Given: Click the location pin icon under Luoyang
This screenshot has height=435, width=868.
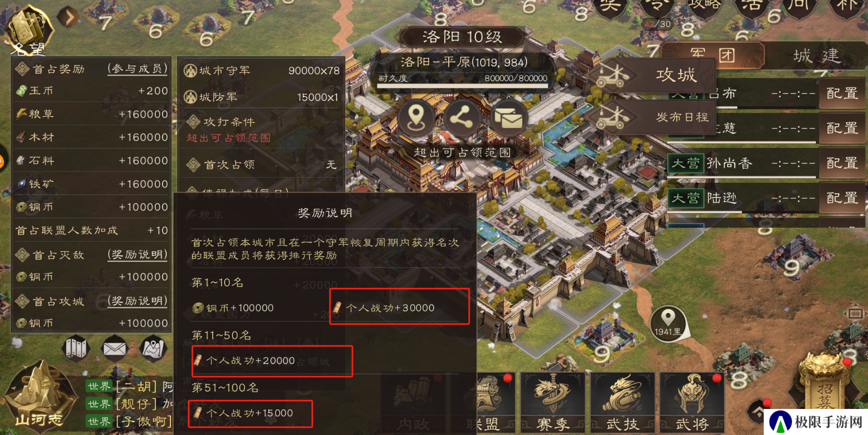Looking at the screenshot, I should [415, 117].
